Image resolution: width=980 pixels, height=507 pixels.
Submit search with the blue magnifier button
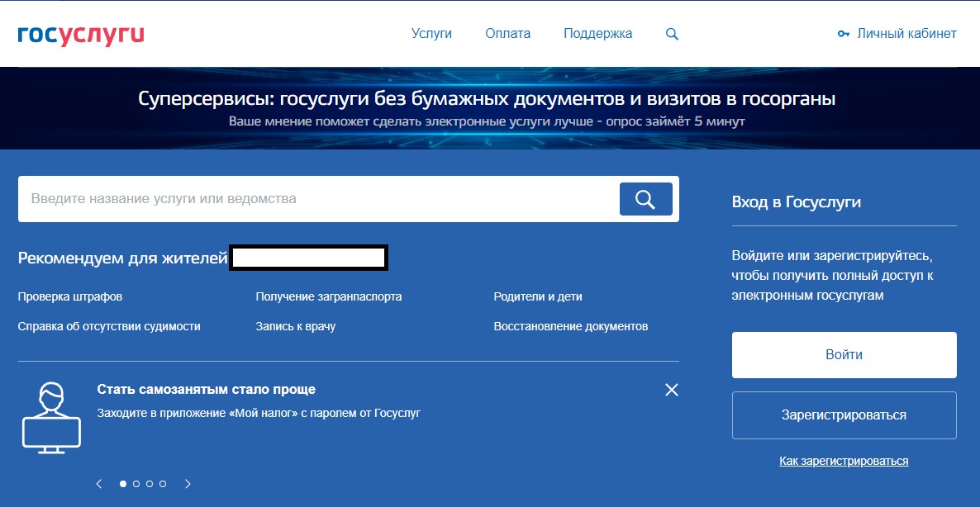point(645,199)
